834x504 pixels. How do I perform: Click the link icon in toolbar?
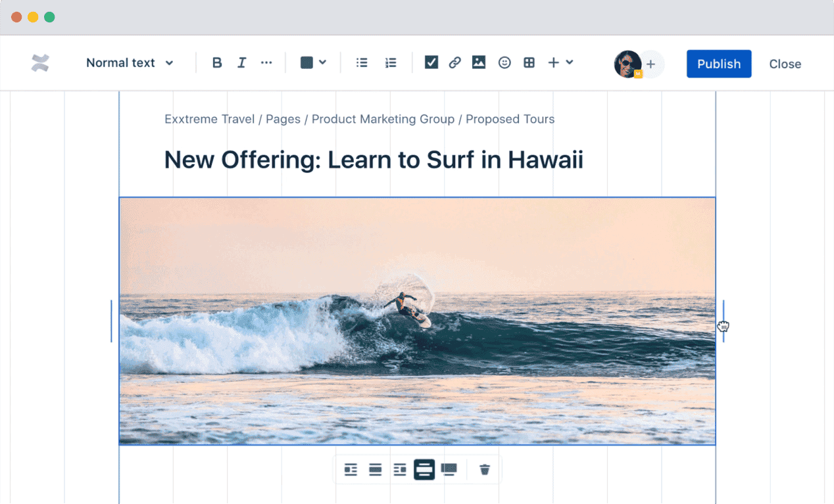454,63
